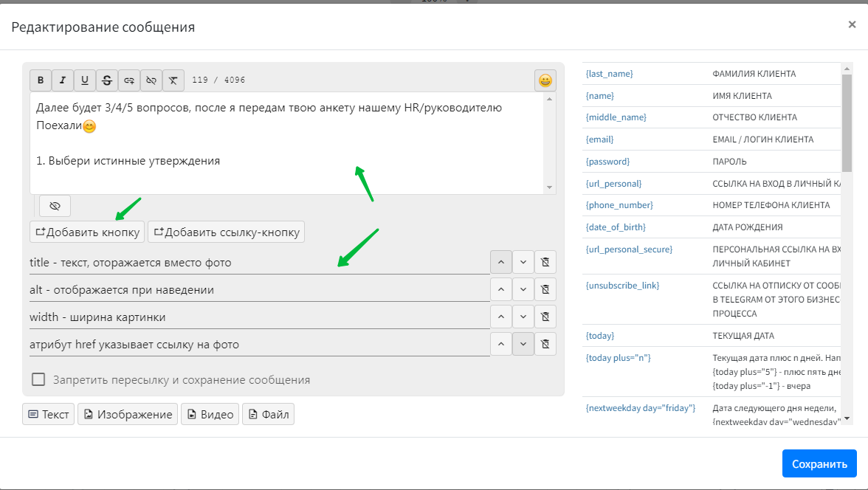868x490 pixels.
Task: Move the title button row up
Action: coord(501,263)
